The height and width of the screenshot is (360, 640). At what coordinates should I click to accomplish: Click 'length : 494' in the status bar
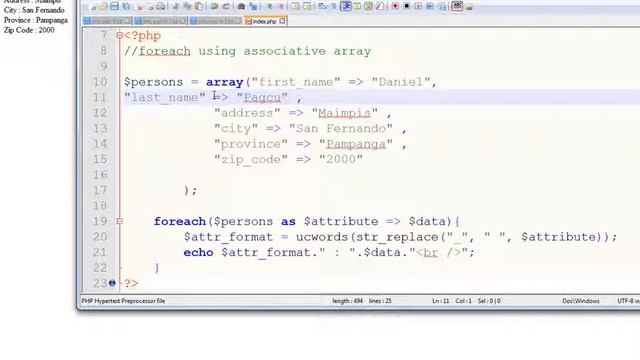coord(347,301)
